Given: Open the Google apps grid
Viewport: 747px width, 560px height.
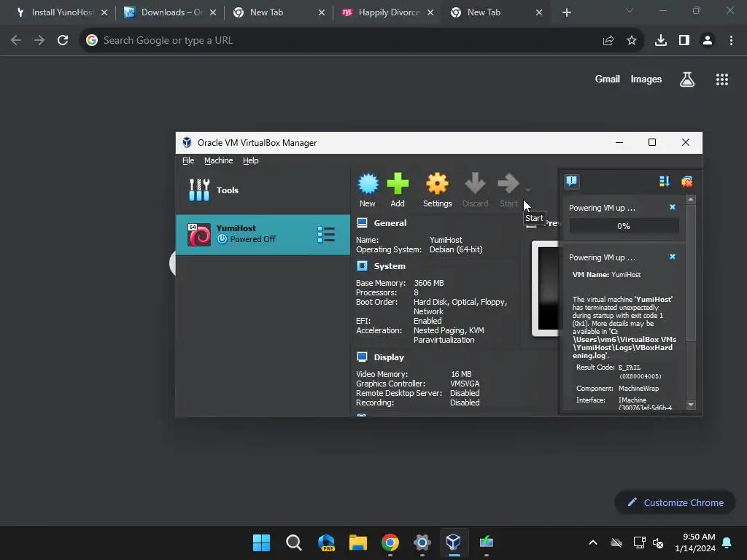Looking at the screenshot, I should [721, 79].
